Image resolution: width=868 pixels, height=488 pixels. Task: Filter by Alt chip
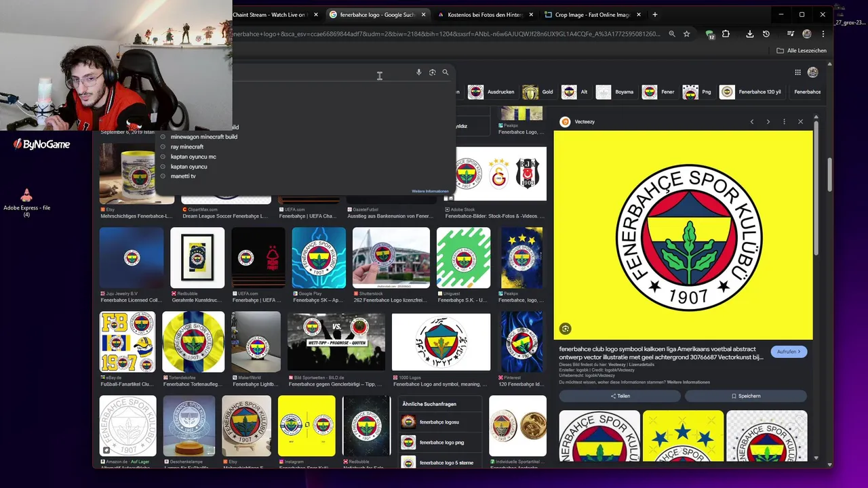coord(576,92)
